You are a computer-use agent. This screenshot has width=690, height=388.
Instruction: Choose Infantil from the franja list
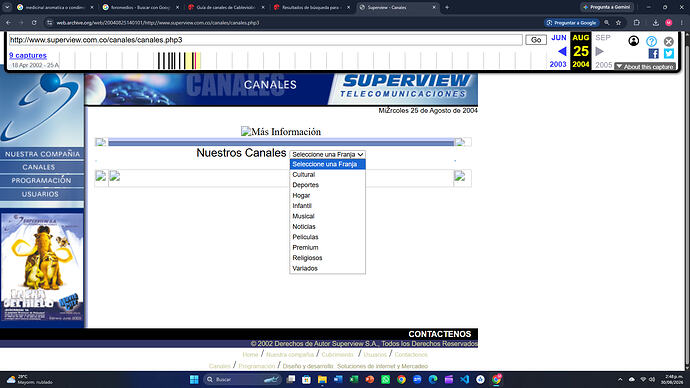pos(327,206)
